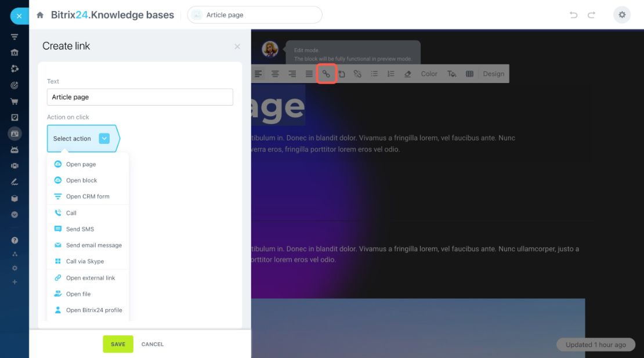Center align text in editor toolbar
This screenshot has height=358, width=644.
pyautogui.click(x=275, y=74)
